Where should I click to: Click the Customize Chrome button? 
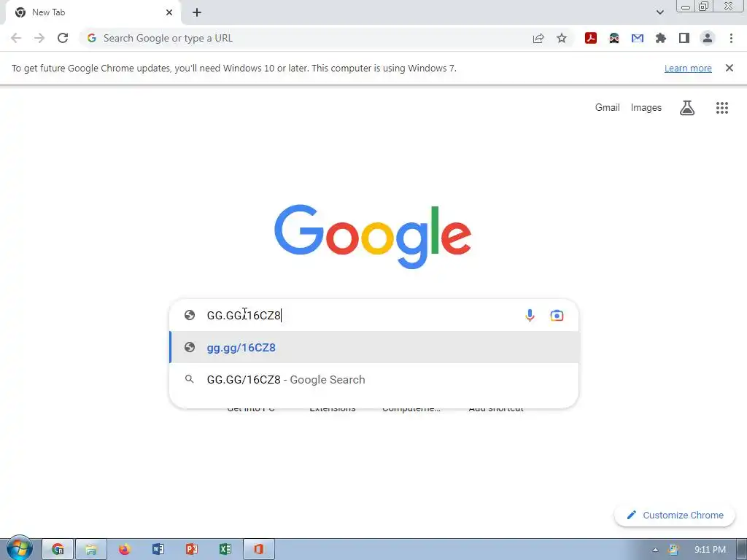tap(675, 516)
